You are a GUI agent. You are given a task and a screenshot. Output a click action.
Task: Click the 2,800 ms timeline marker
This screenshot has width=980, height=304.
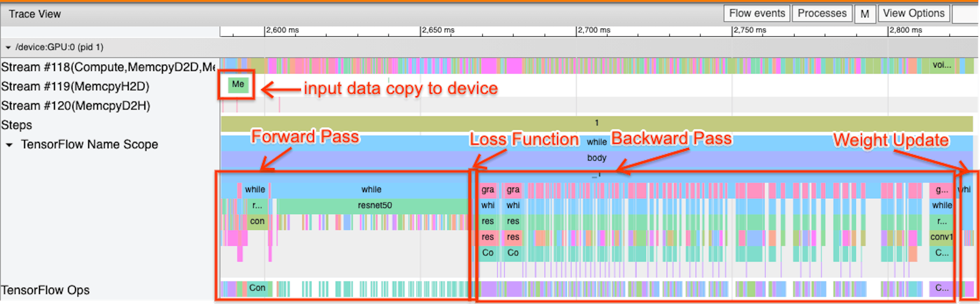pos(906,30)
